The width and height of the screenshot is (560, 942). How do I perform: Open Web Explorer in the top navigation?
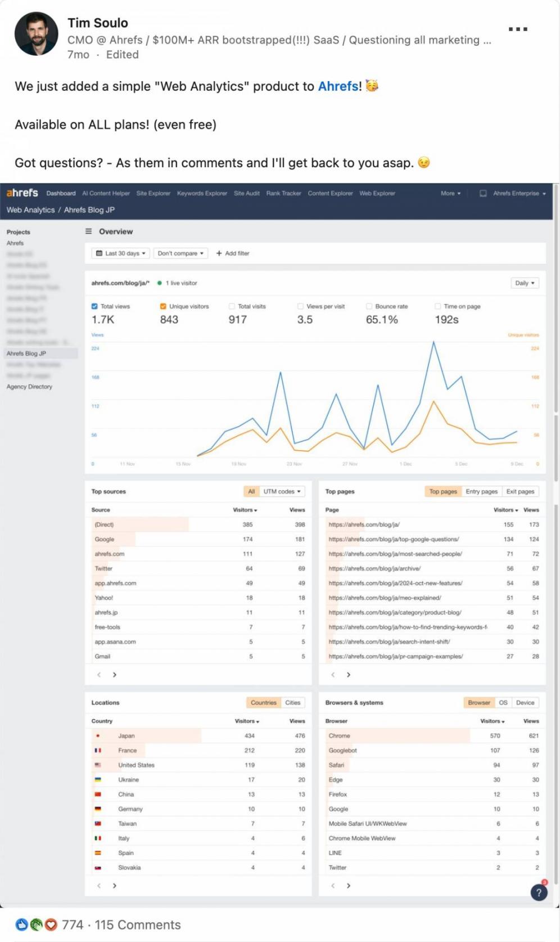377,194
